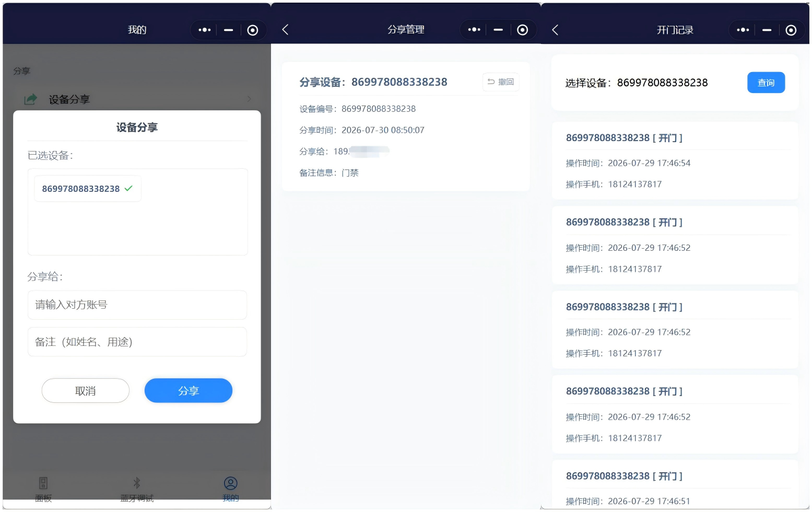
Task: Focus the 备注 remark input field
Action: [137, 342]
